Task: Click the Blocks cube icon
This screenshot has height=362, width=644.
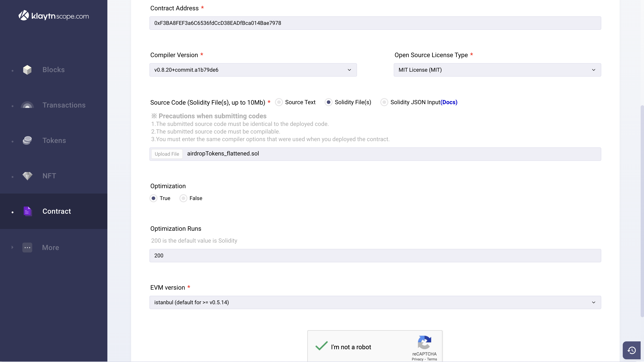Action: pyautogui.click(x=27, y=70)
